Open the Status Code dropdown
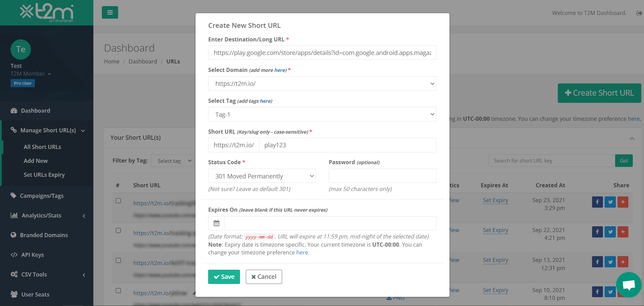Image resolution: width=644 pixels, height=306 pixels. (262, 176)
